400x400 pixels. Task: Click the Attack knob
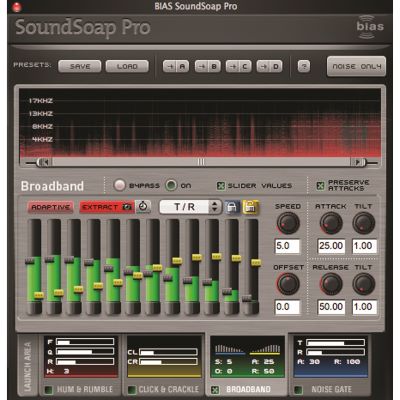(331, 223)
